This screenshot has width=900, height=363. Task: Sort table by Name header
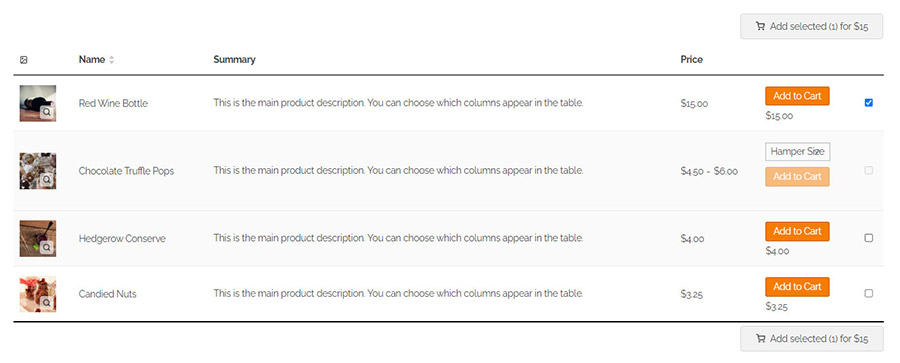click(x=92, y=60)
